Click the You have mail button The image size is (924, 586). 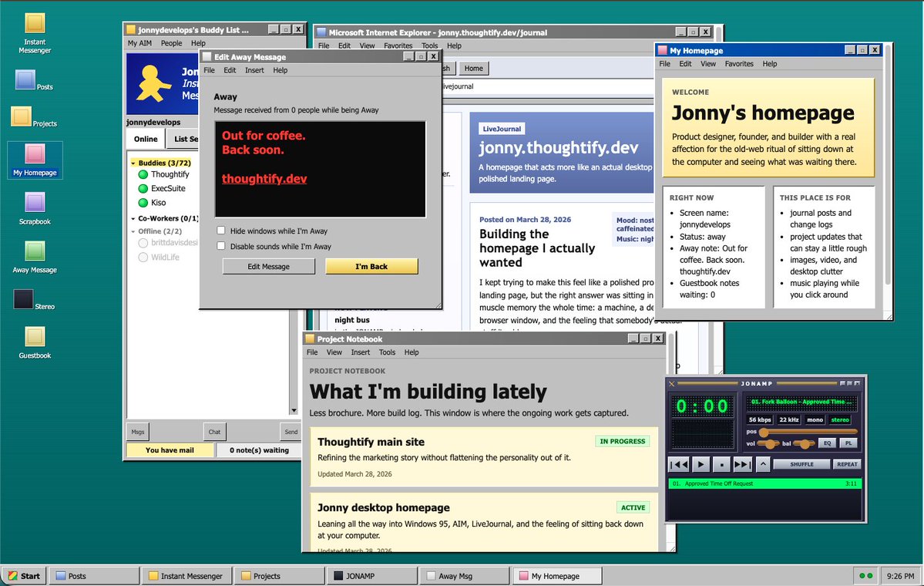pos(170,450)
